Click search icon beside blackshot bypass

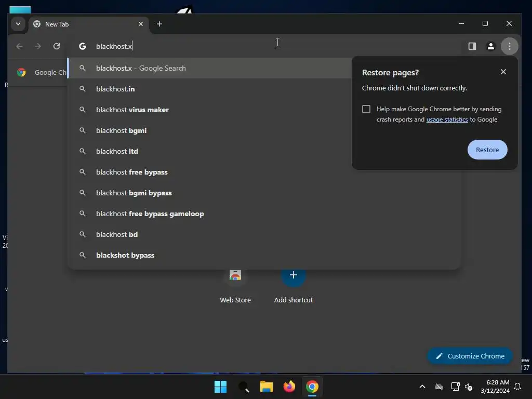tap(83, 255)
